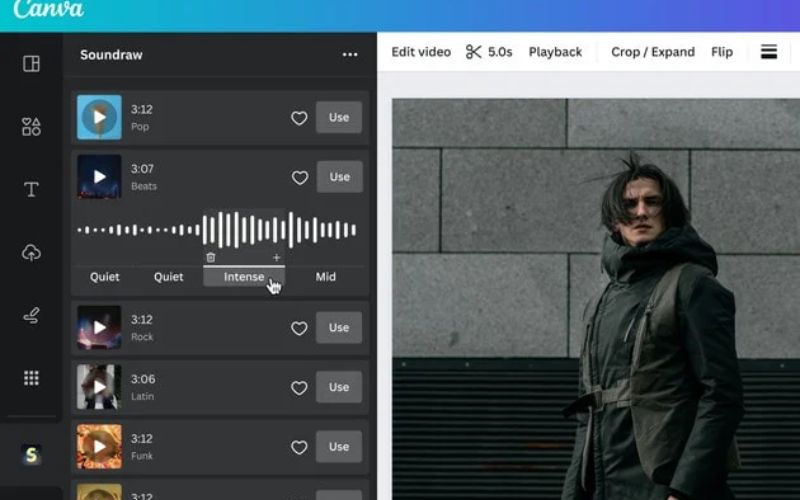Click the Soundraw panel title
This screenshot has width=800, height=500.
pyautogui.click(x=111, y=55)
